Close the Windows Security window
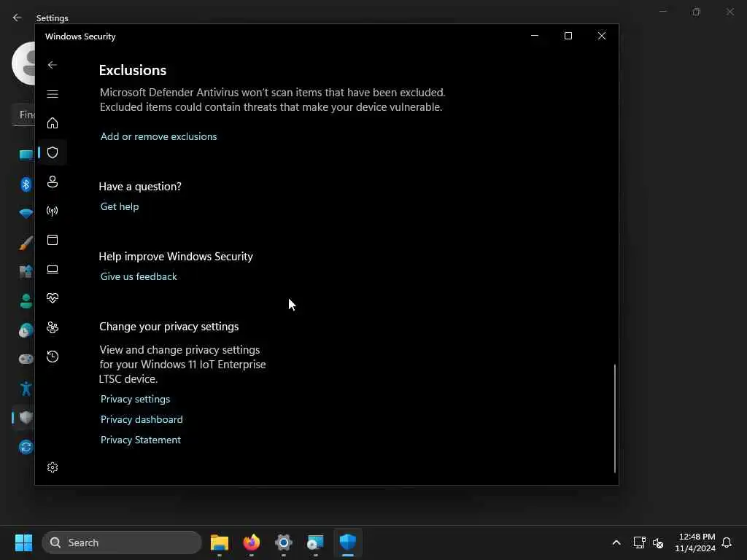Viewport: 747px width, 560px height. click(602, 36)
